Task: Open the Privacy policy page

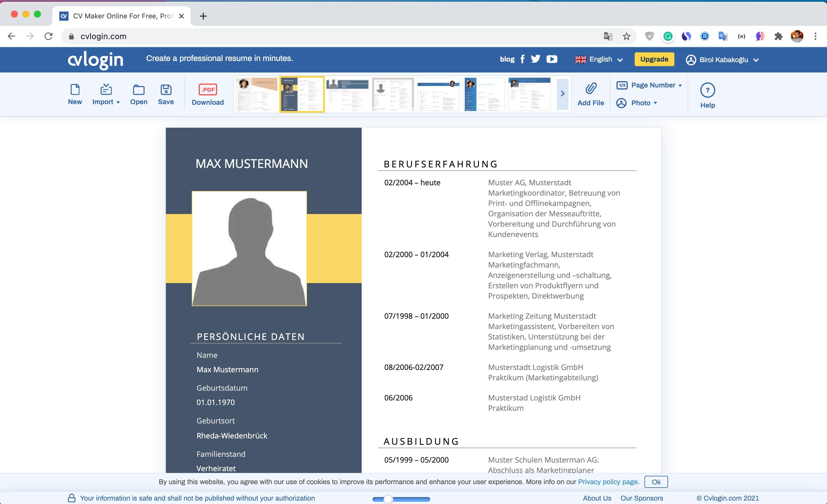Action: [x=608, y=482]
